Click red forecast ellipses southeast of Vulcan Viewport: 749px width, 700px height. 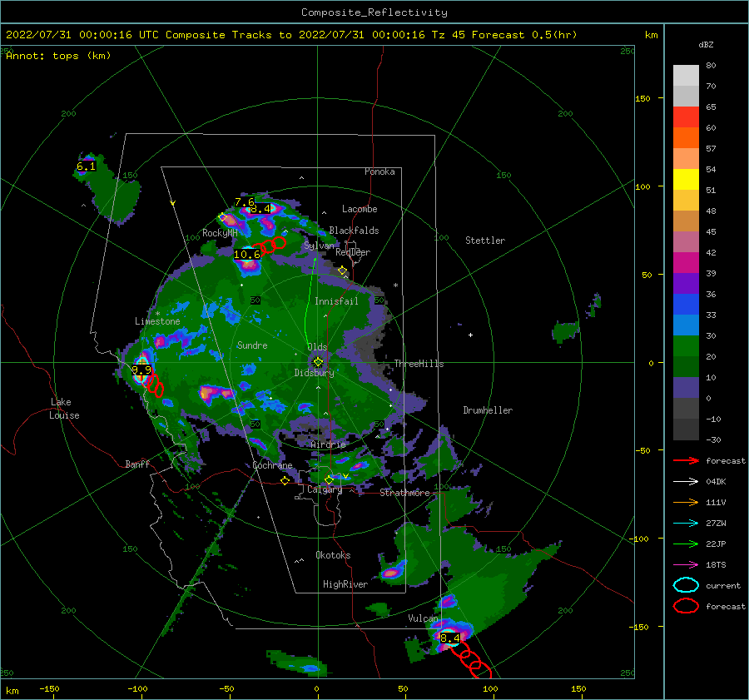[470, 659]
